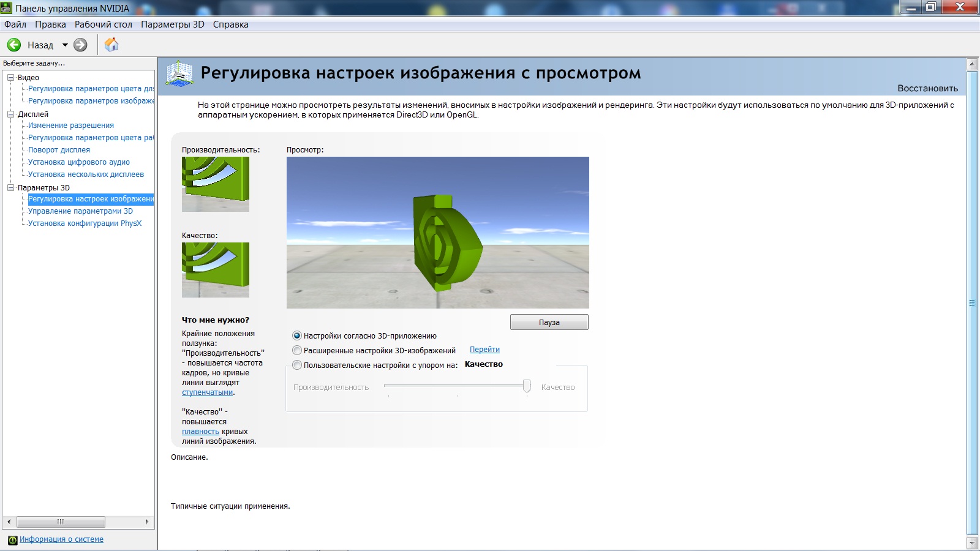The height and width of the screenshot is (551, 980).
Task: Minimize the NVIDIA control panel window
Action: (x=911, y=7)
